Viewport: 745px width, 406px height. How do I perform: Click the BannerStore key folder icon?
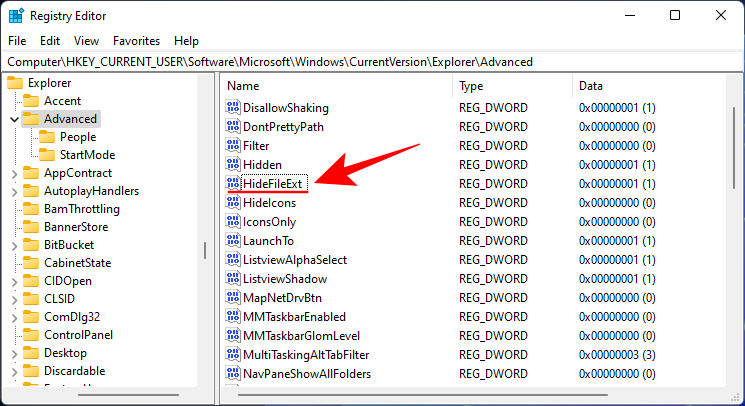click(x=31, y=227)
